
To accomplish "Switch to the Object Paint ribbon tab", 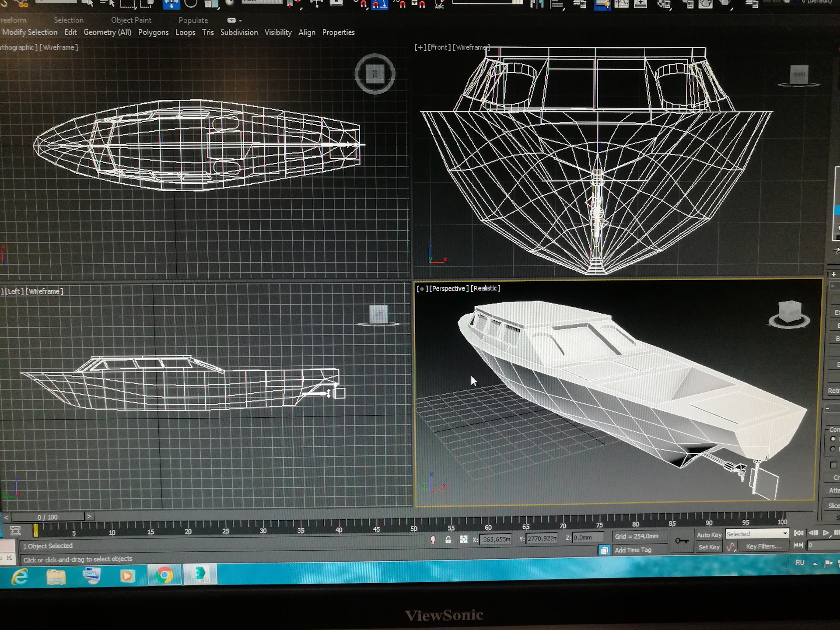I will (131, 20).
